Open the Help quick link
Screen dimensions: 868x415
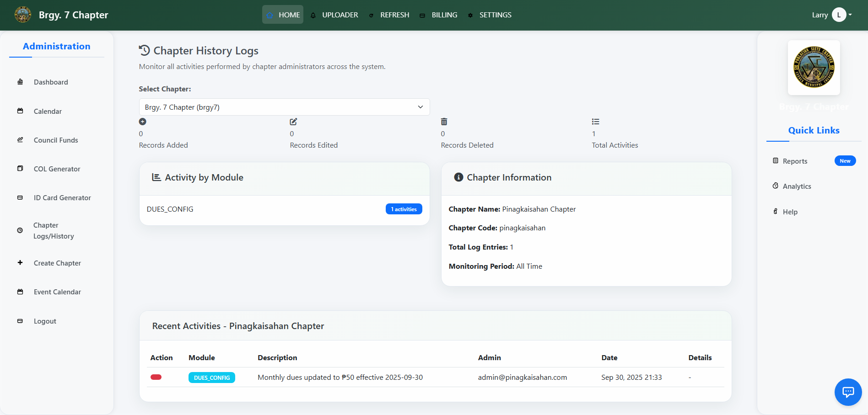click(x=790, y=212)
